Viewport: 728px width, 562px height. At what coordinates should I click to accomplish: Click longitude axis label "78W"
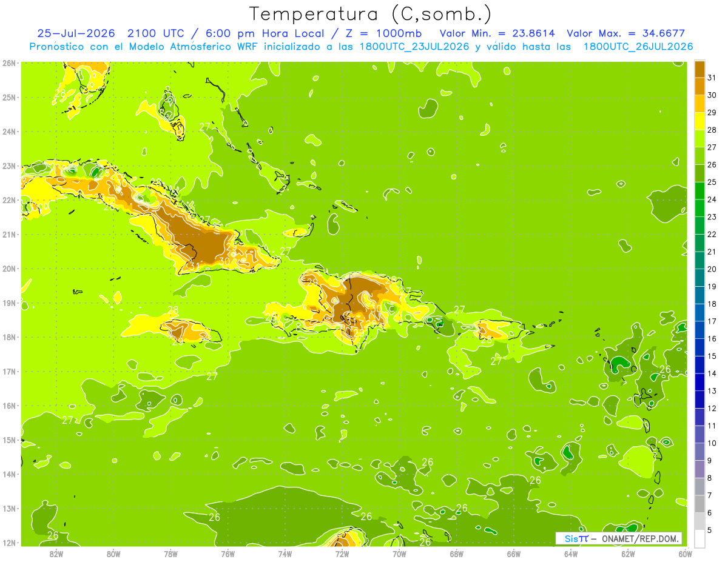pyautogui.click(x=170, y=554)
